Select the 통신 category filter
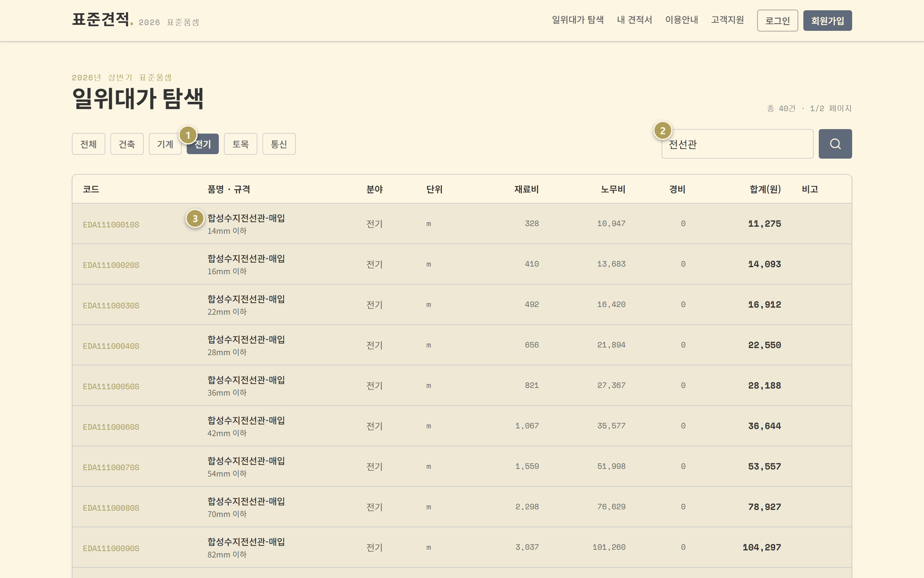Viewport: 924px width, 578px height. pyautogui.click(x=279, y=144)
